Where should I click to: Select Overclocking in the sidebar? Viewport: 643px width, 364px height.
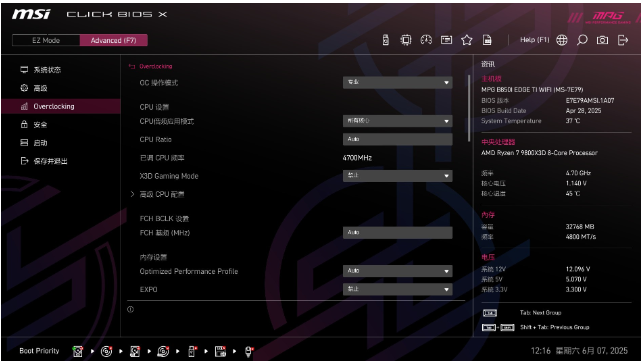coord(61,106)
